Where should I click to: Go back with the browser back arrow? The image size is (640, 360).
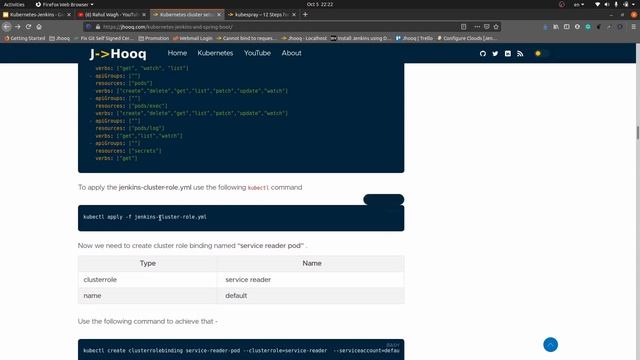click(x=7, y=27)
